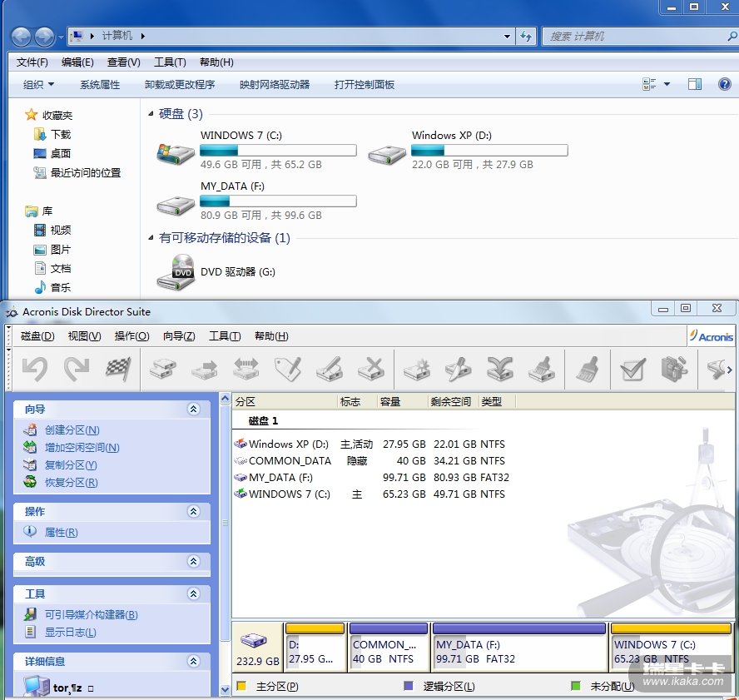Viewport: 739px width, 700px height.
Task: Click the toolbar overflow arrow icon
Action: [729, 370]
